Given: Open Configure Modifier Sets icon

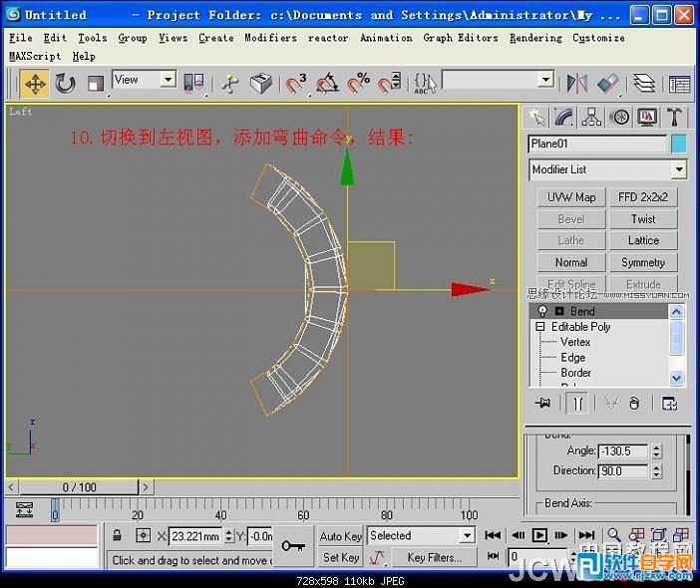Looking at the screenshot, I should coord(669,403).
